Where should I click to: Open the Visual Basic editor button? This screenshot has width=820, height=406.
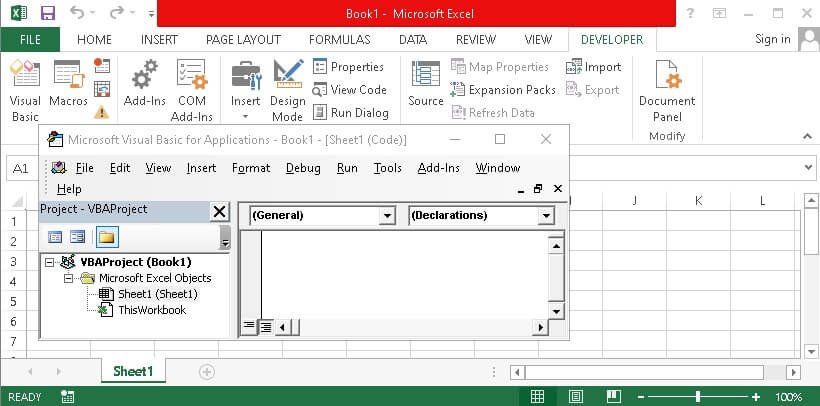(25, 90)
